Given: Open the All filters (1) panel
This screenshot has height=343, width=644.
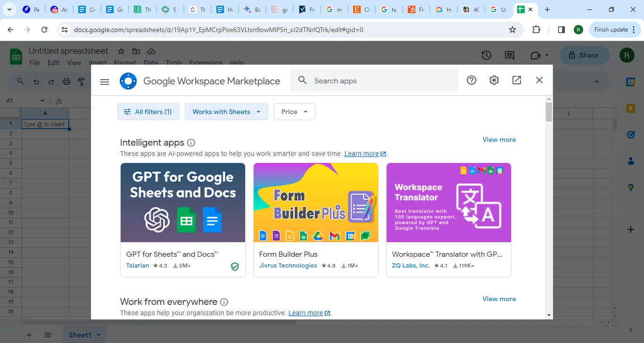Looking at the screenshot, I should coord(148,112).
